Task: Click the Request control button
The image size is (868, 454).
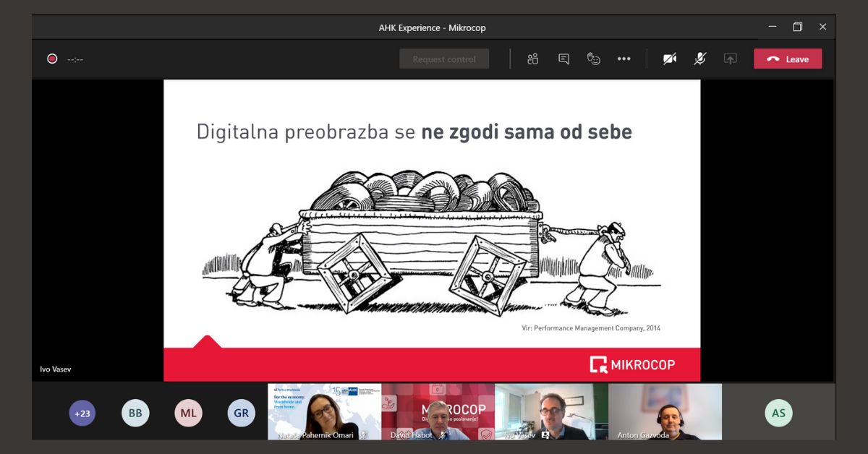Action: [444, 59]
